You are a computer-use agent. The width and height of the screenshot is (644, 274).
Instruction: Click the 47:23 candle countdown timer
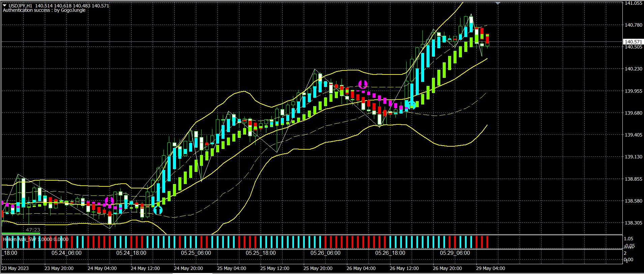(x=33, y=230)
